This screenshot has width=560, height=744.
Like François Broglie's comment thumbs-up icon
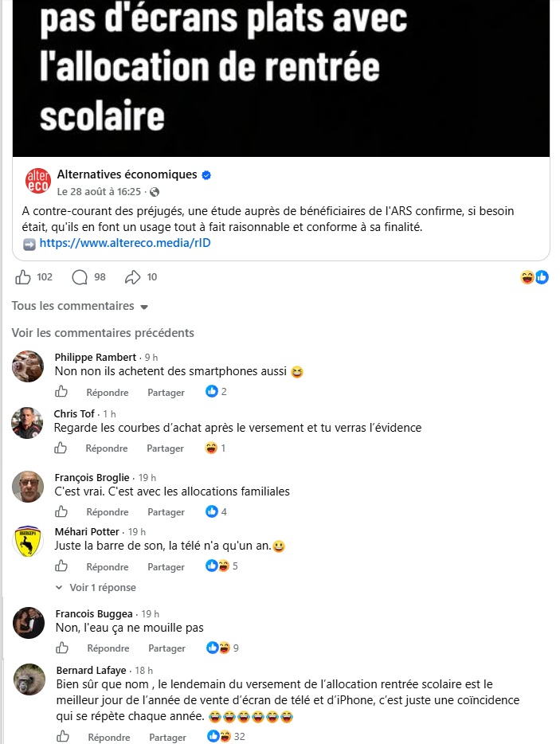click(x=61, y=511)
